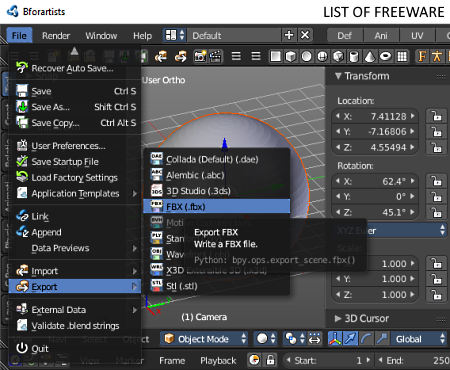Viewport: 450px width, 370px height.
Task: Click Save As in File menu
Action: click(x=76, y=107)
